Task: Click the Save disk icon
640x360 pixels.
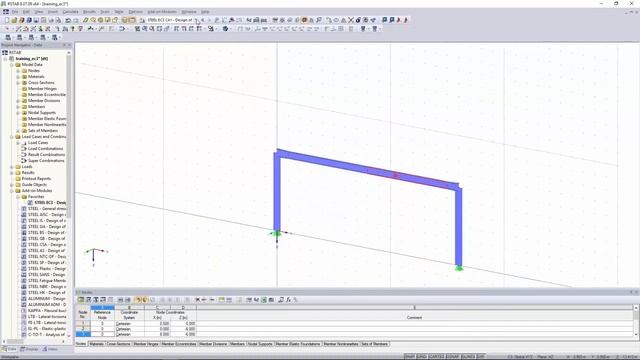Action: (x=36, y=20)
